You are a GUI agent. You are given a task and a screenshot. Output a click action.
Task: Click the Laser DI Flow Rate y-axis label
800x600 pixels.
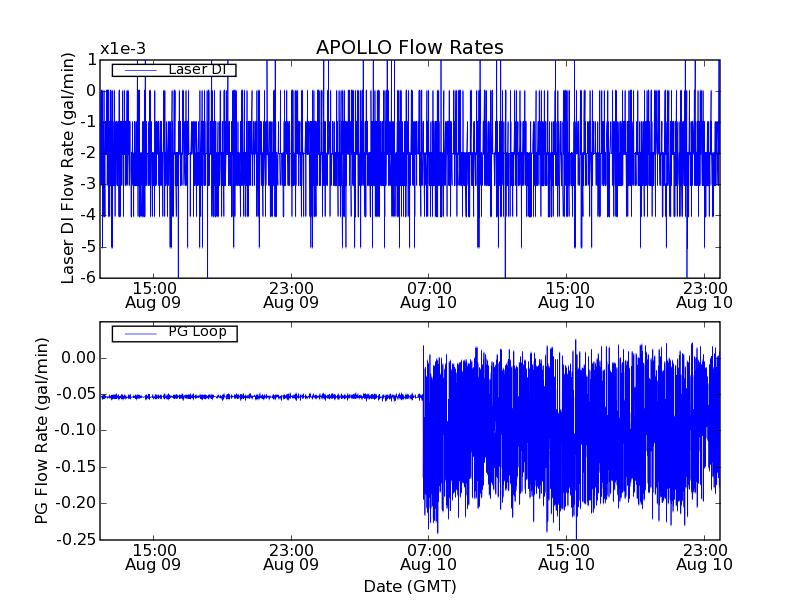pyautogui.click(x=68, y=168)
